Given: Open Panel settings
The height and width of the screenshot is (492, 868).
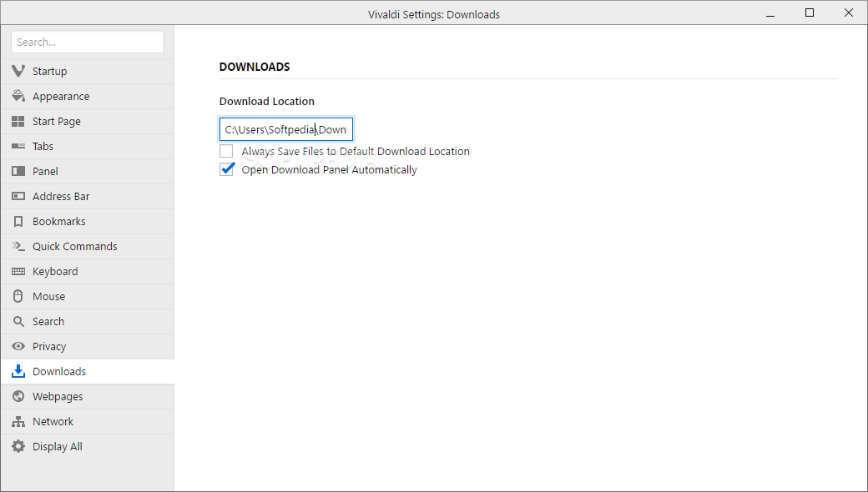Looking at the screenshot, I should coord(88,172).
